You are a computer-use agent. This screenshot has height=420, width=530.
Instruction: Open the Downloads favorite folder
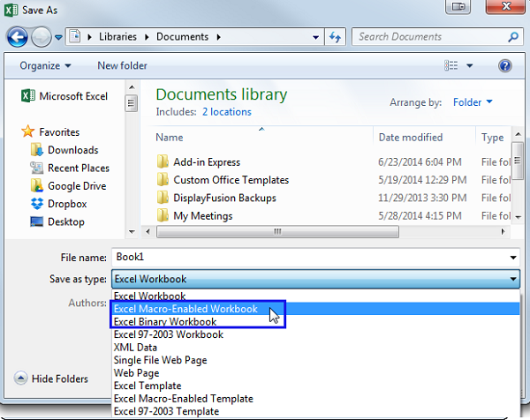pos(72,150)
